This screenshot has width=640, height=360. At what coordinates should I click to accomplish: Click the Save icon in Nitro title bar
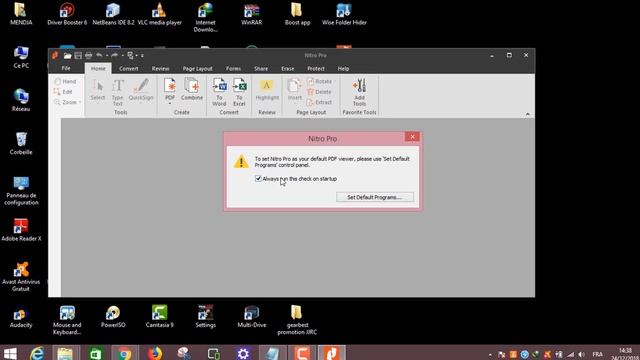click(78, 56)
